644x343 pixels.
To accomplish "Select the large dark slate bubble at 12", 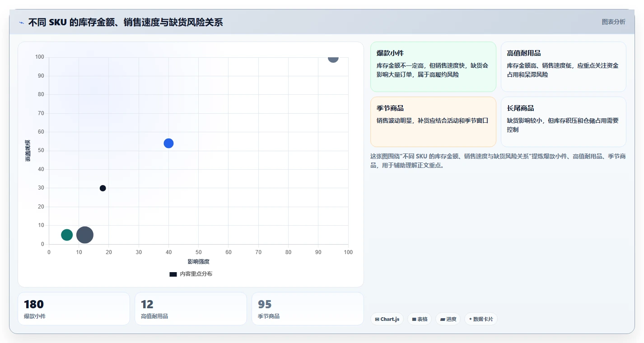I will [x=85, y=235].
